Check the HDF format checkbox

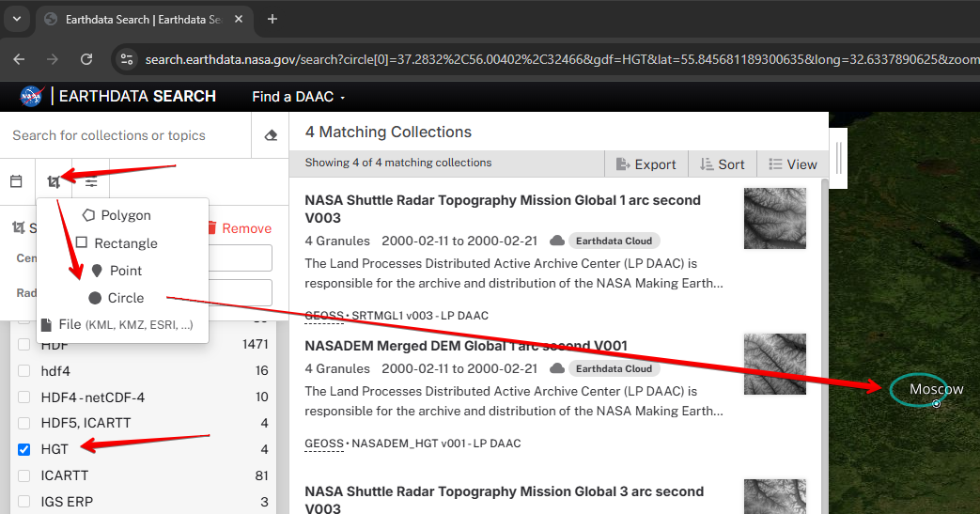(23, 344)
